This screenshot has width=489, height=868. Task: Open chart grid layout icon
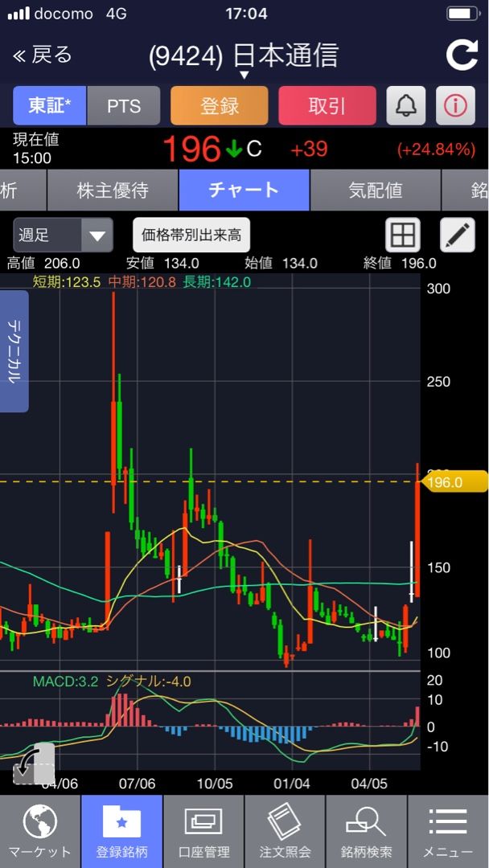pos(403,235)
